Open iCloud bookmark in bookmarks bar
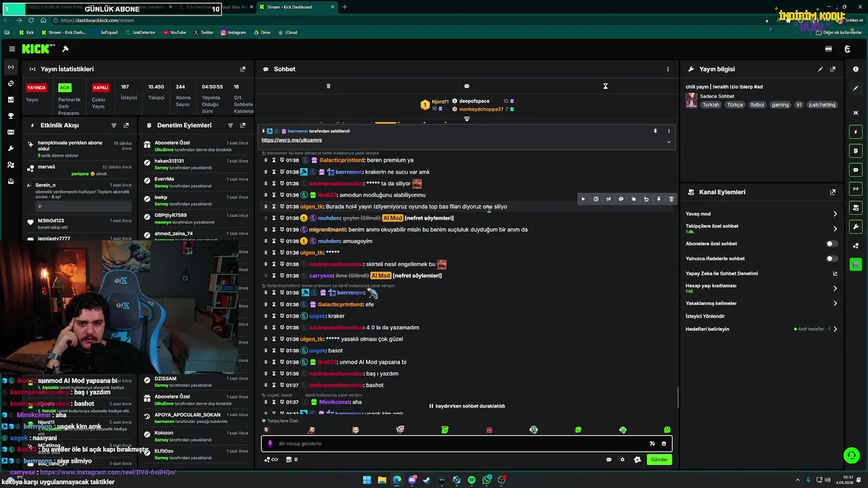Image resolution: width=868 pixels, height=488 pixels. [x=288, y=33]
